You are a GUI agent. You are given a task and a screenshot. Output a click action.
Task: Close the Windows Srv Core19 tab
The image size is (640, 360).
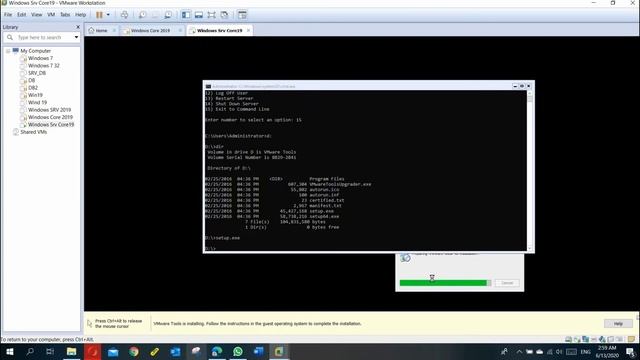[248, 31]
